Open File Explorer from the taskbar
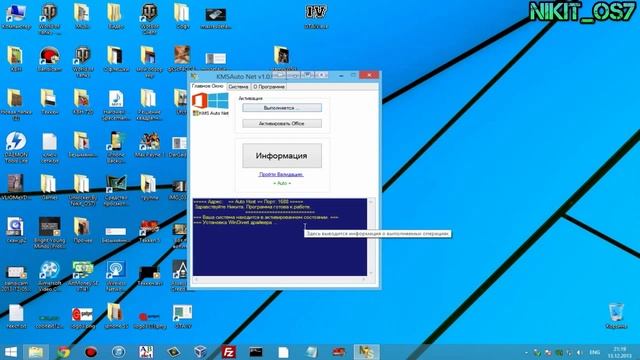This screenshot has height=360, width=640. [36, 352]
